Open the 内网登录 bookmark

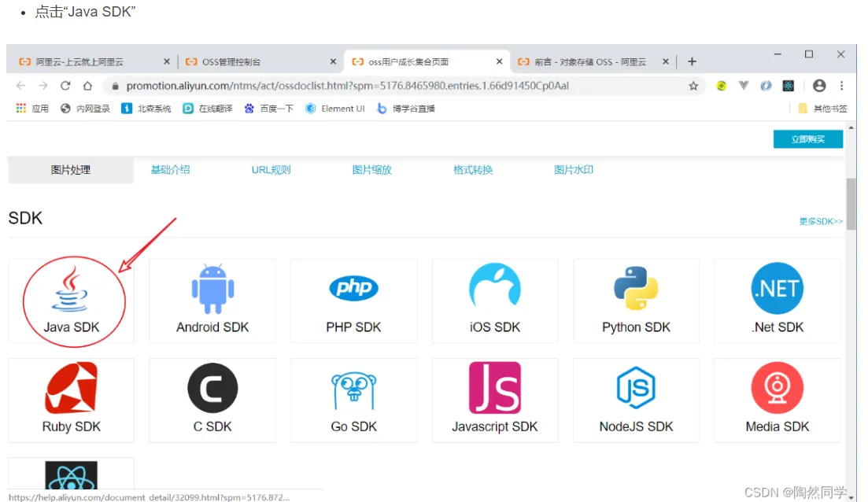point(85,109)
